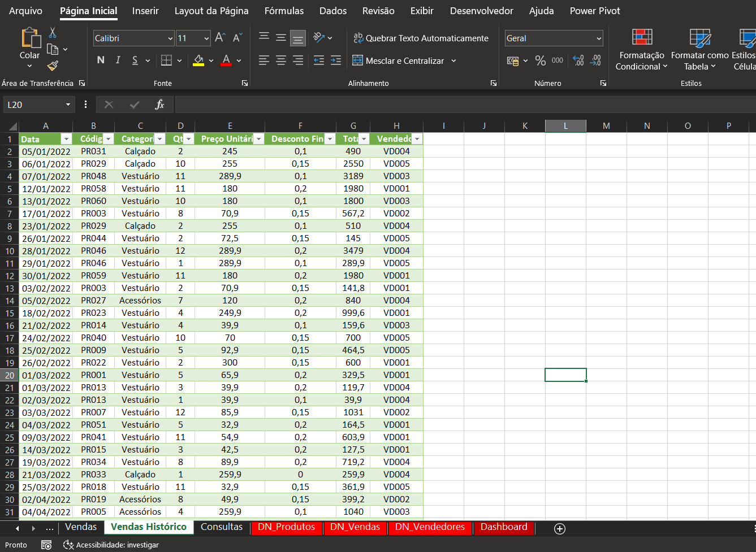
Task: Align text to middle icon
Action: 281,37
